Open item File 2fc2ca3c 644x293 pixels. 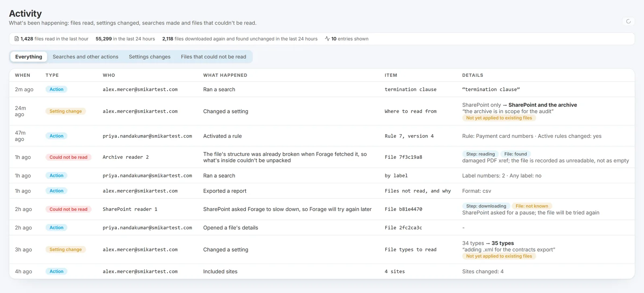pyautogui.click(x=403, y=228)
